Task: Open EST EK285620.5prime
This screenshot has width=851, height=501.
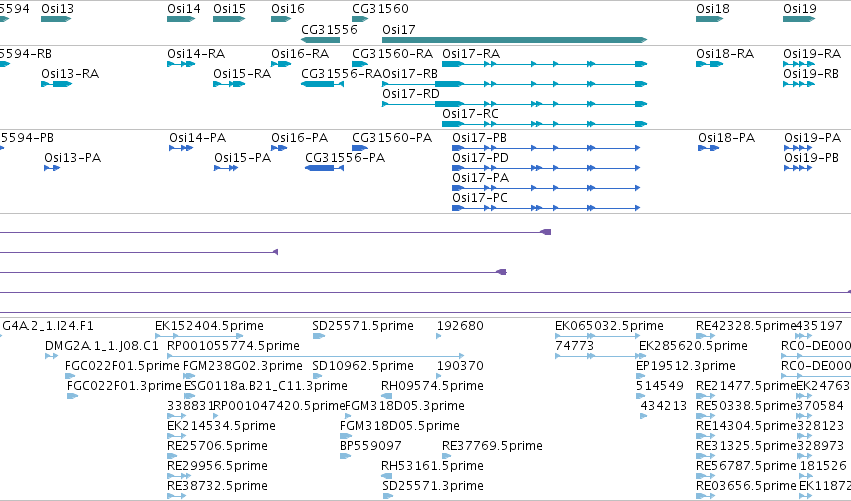Action: (x=642, y=357)
